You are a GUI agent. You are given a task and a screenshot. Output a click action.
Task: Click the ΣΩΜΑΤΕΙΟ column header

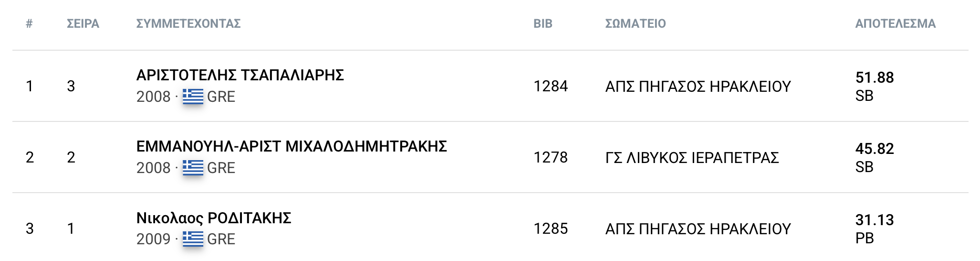(x=636, y=23)
